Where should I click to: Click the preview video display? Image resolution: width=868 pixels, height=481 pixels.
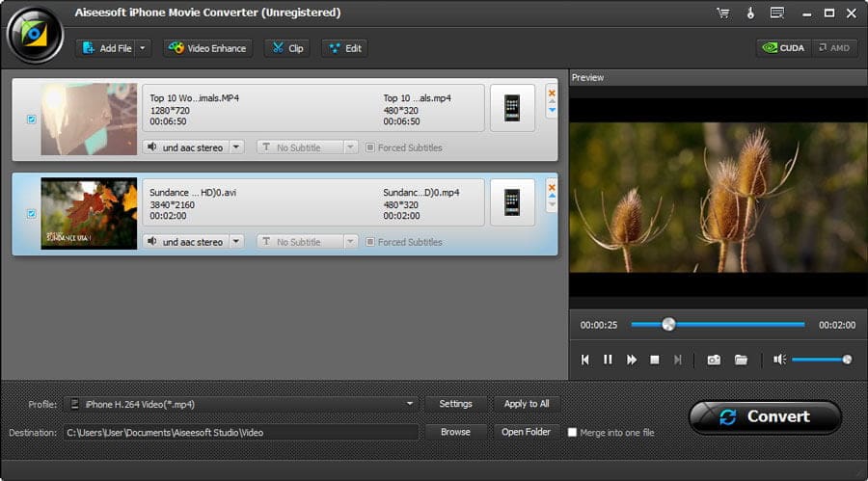click(x=718, y=197)
